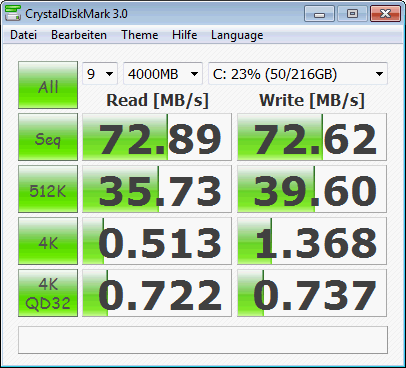406x368 pixels.
Task: Click the 4K read result 0.513
Action: (157, 241)
